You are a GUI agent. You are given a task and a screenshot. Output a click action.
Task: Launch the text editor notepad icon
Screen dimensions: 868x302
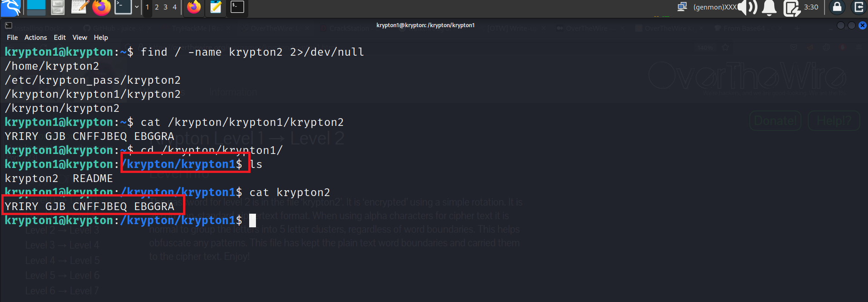(x=79, y=7)
